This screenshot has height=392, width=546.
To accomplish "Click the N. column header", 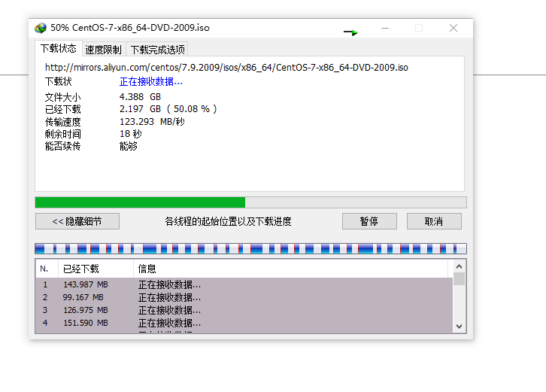I will tap(47, 269).
